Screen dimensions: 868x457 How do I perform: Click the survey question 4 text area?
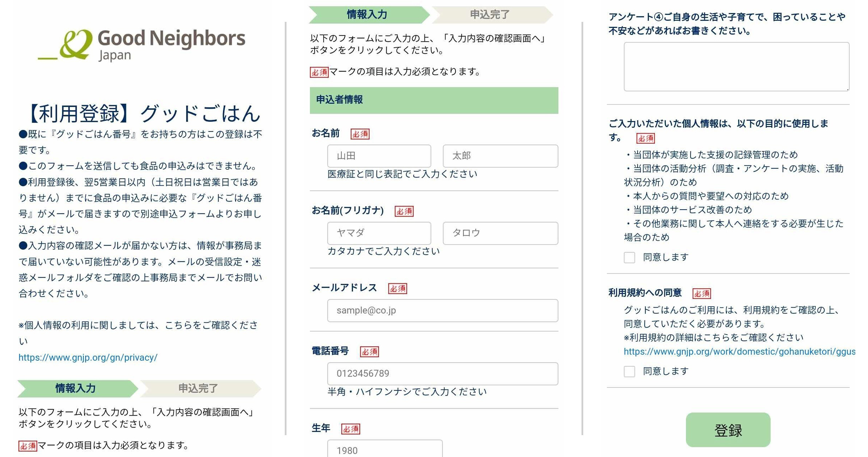click(736, 67)
